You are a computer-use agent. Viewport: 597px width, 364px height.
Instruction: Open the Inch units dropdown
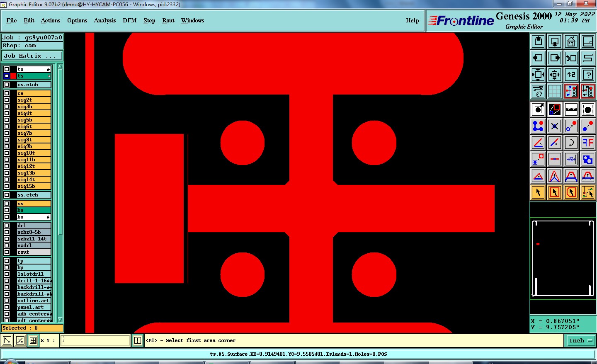click(x=581, y=340)
